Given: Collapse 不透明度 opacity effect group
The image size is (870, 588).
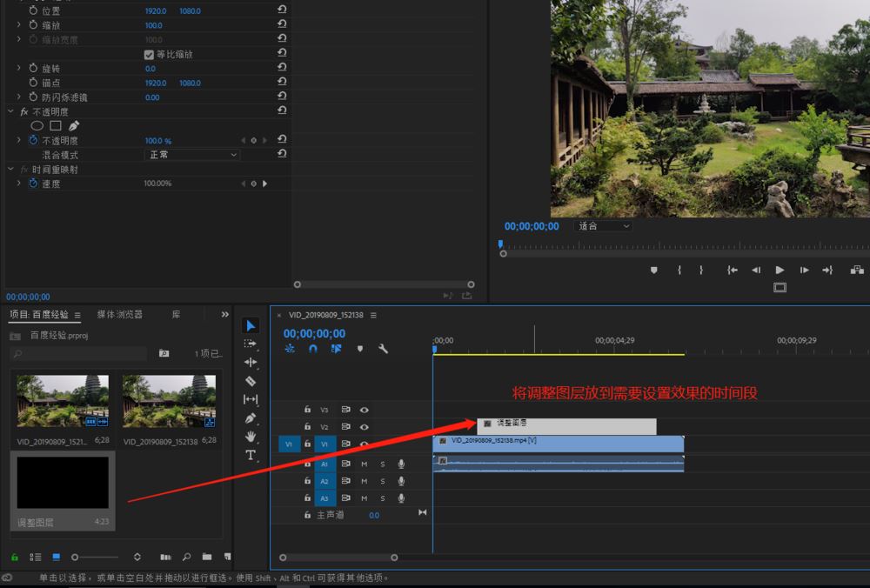Looking at the screenshot, I should tap(10, 111).
